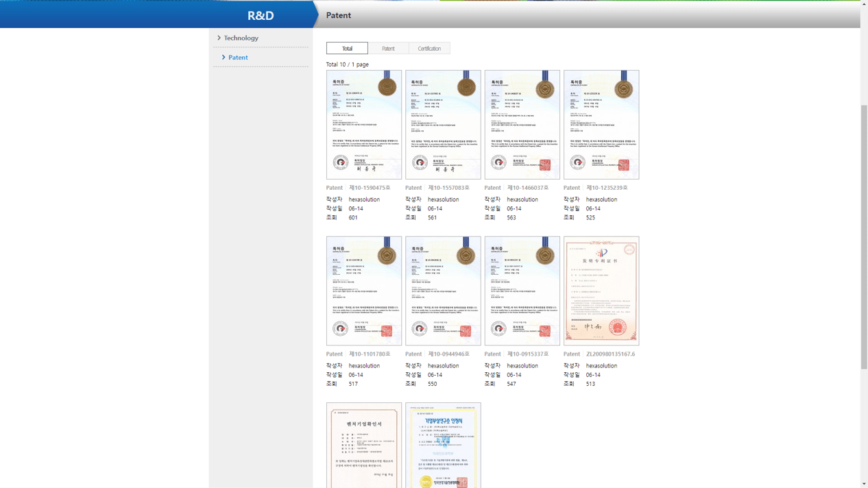
Task: Open Technology in the sidebar
Action: 241,38
